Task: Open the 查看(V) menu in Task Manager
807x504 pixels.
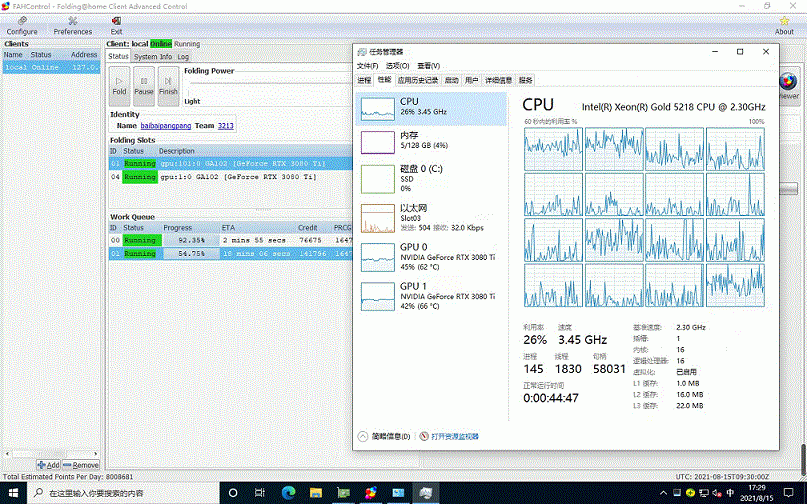Action: click(428, 66)
